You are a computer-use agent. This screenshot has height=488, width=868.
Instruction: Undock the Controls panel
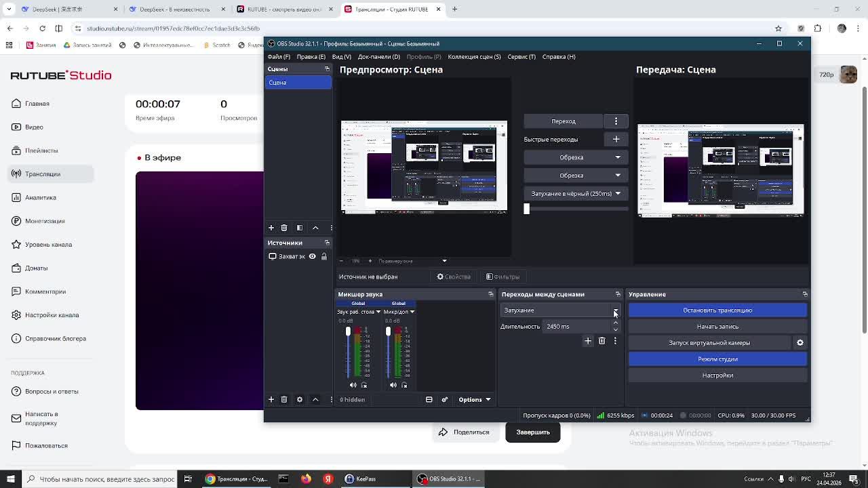coord(805,294)
